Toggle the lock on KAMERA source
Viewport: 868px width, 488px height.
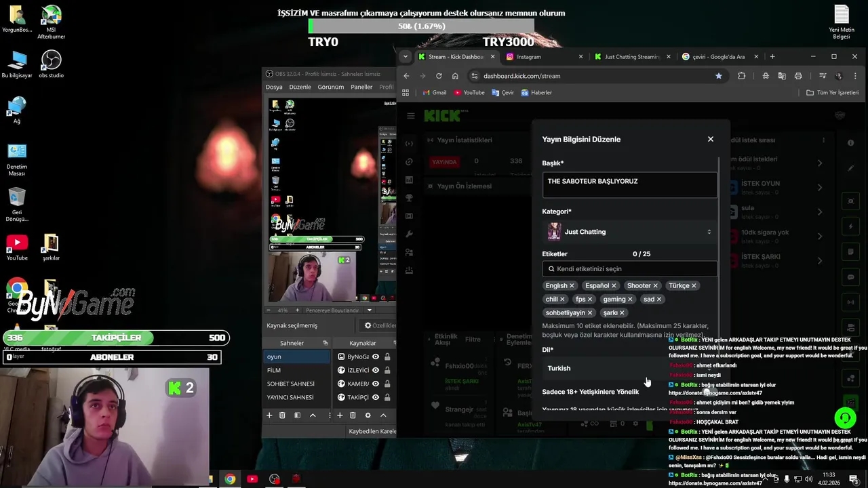387,384
